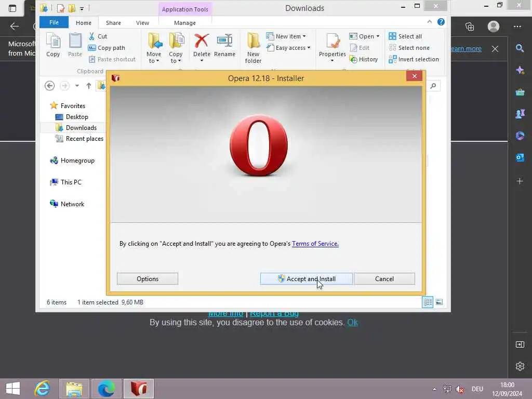The image size is (532, 399).
Task: Show hidden tray icons arrow
Action: pos(434,389)
